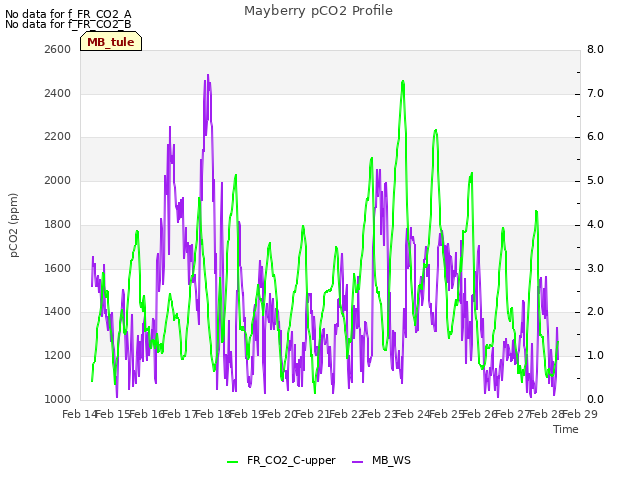Click the 2000 left-axis tick label
This screenshot has width=640, height=480.
[x=58, y=180]
